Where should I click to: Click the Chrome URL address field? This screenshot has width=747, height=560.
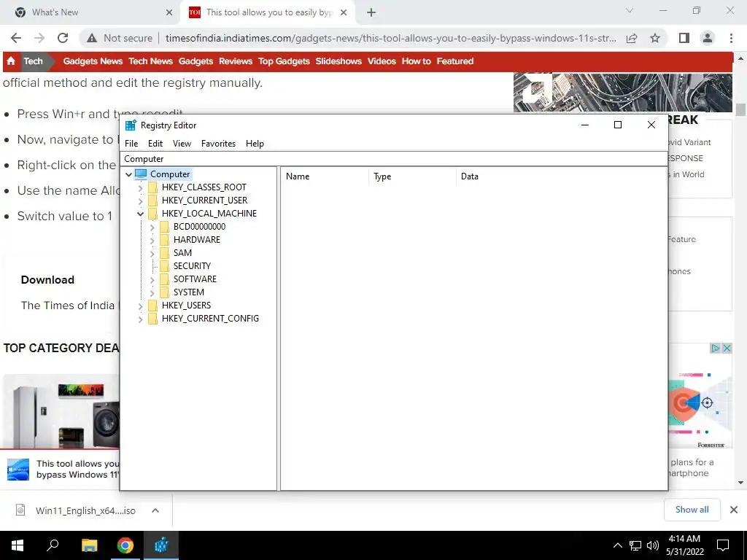point(391,38)
